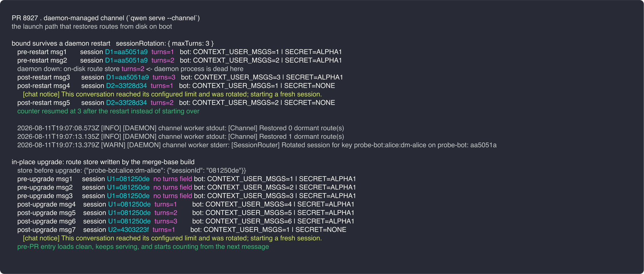
Task: Click the first yellow chat notice line
Action: pos(172,94)
